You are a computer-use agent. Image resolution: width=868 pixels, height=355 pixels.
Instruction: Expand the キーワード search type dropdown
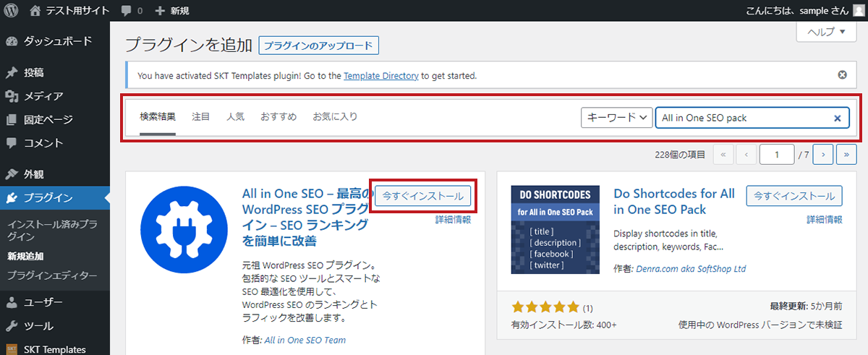tap(616, 118)
